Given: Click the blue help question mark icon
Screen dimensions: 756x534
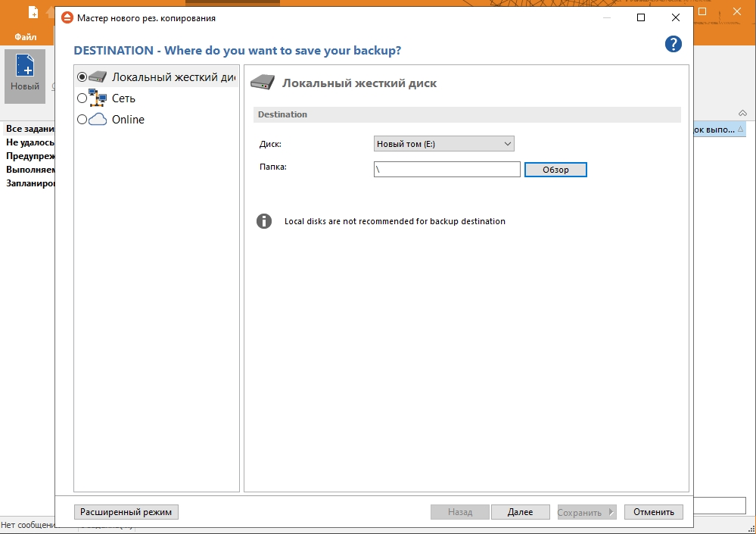Looking at the screenshot, I should tap(673, 44).
